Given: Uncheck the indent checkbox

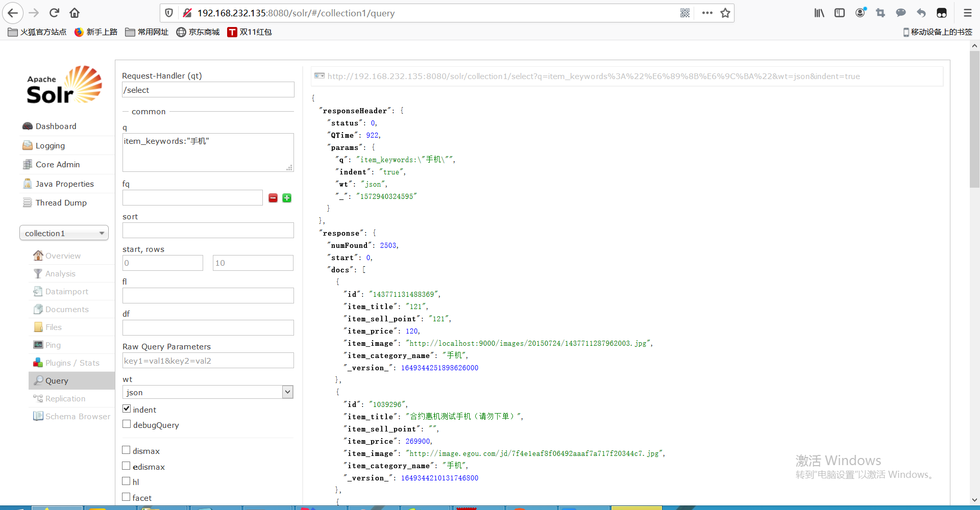Looking at the screenshot, I should (x=127, y=409).
